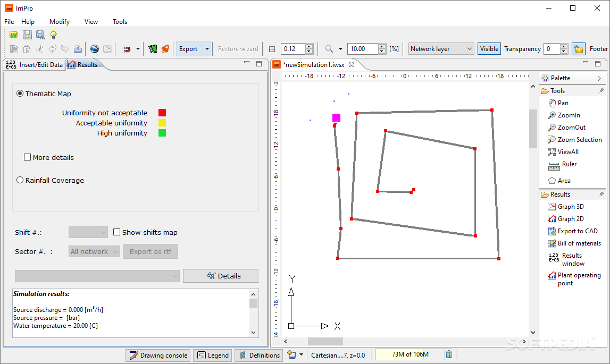610x364 pixels.
Task: Click the green High uniformity swatch
Action: click(162, 133)
